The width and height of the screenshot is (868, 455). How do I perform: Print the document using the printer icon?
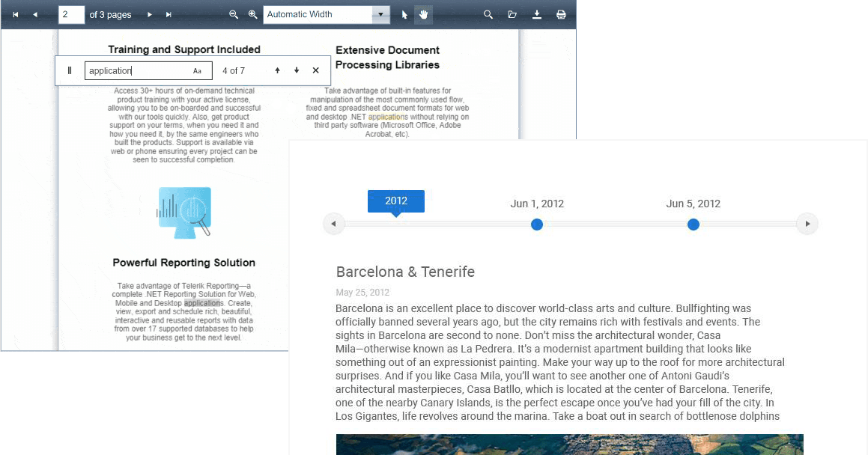[x=561, y=14]
